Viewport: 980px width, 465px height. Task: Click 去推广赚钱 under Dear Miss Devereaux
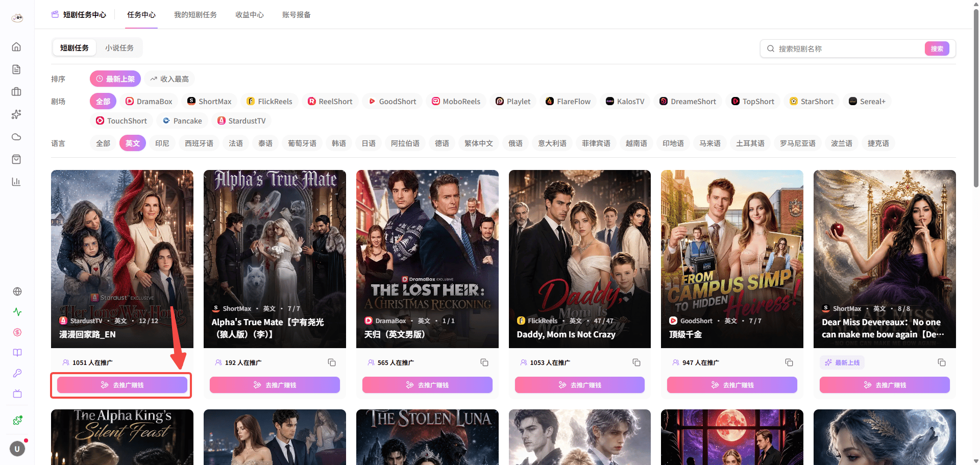tap(885, 385)
